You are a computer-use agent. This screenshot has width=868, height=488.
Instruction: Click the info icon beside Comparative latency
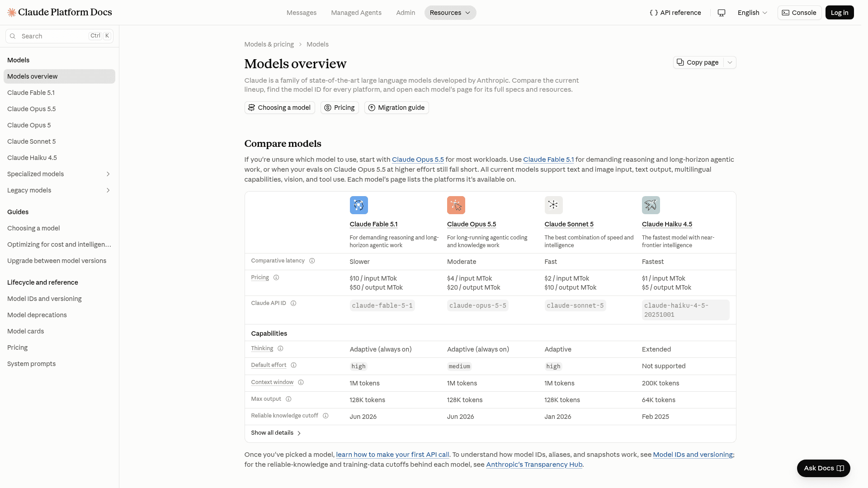click(x=312, y=261)
